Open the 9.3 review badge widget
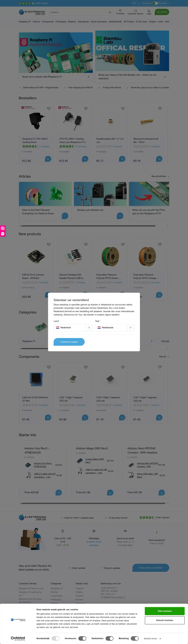This screenshot has width=188, height=644. coord(3,234)
